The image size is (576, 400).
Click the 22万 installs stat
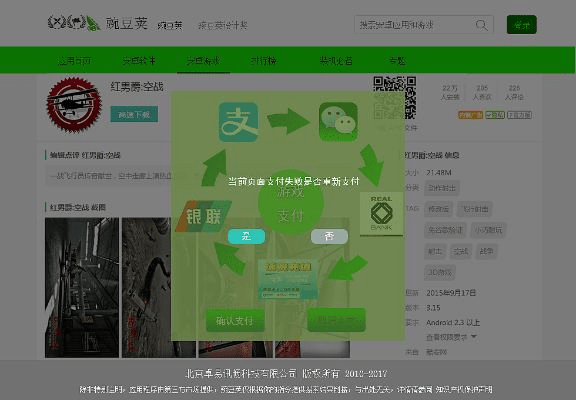tap(450, 93)
